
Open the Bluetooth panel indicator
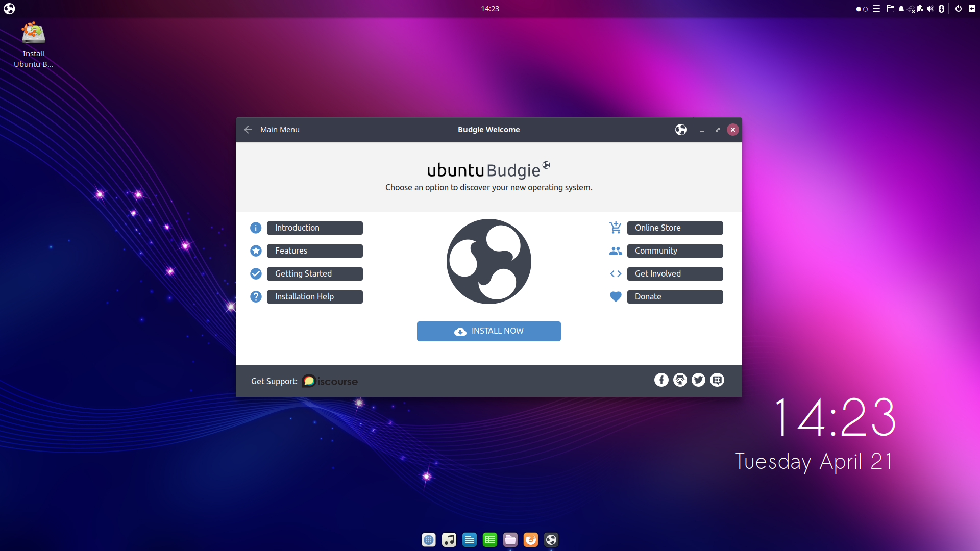click(x=941, y=9)
